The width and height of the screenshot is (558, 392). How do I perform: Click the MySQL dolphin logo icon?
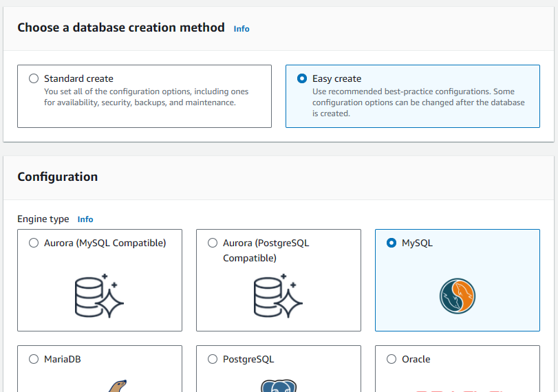click(458, 296)
